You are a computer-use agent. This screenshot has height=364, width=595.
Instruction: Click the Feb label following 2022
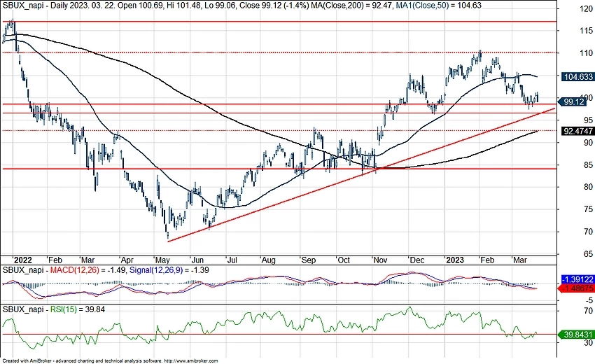(55, 260)
